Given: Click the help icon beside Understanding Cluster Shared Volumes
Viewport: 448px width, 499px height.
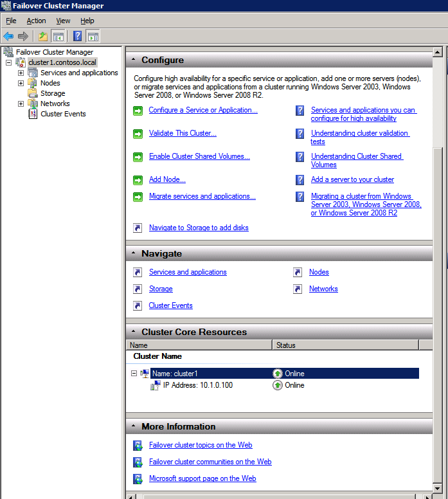Looking at the screenshot, I should click(x=300, y=156).
